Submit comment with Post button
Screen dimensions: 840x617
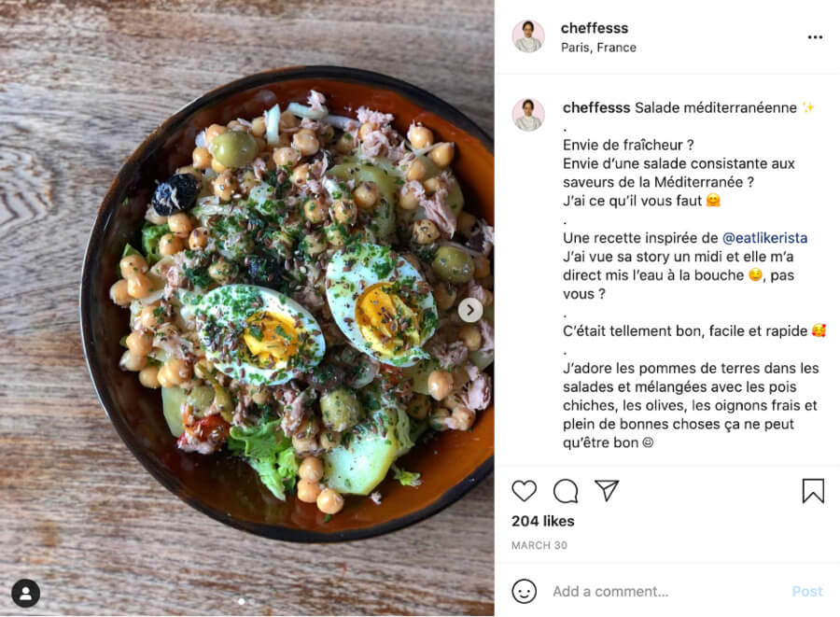point(807,591)
